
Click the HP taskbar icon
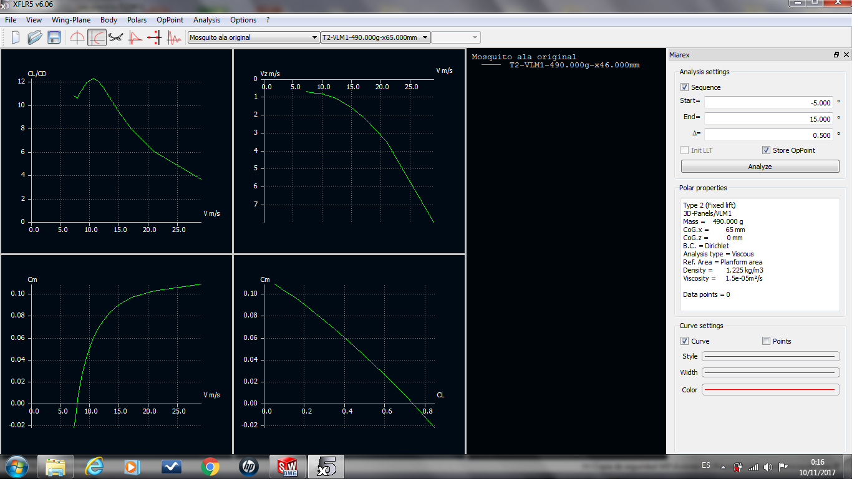click(x=248, y=467)
